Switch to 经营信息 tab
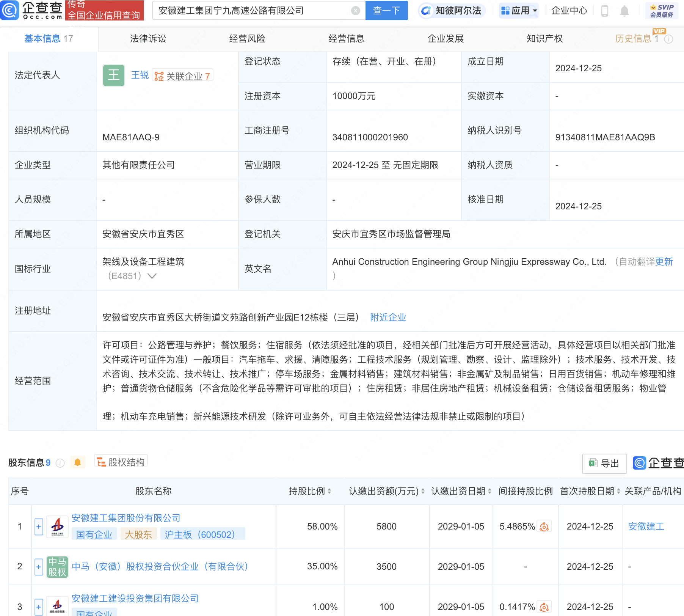Screen dimensions: 684x616 pyautogui.click(x=347, y=39)
